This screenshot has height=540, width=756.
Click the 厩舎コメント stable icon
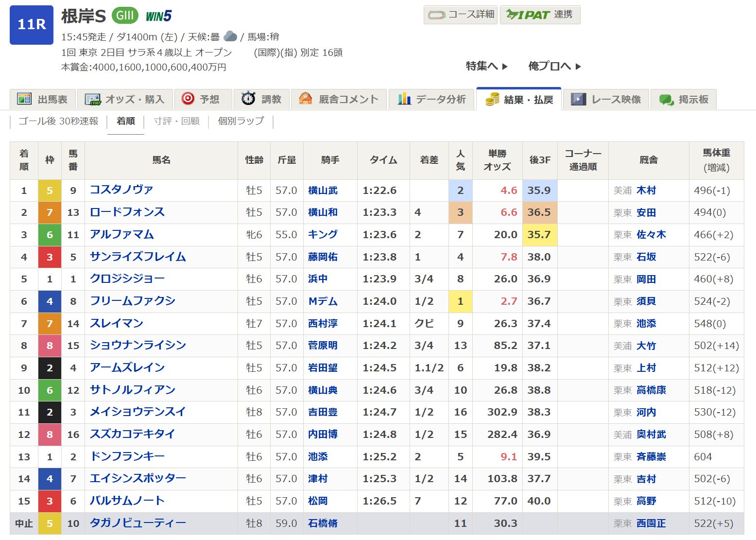306,99
